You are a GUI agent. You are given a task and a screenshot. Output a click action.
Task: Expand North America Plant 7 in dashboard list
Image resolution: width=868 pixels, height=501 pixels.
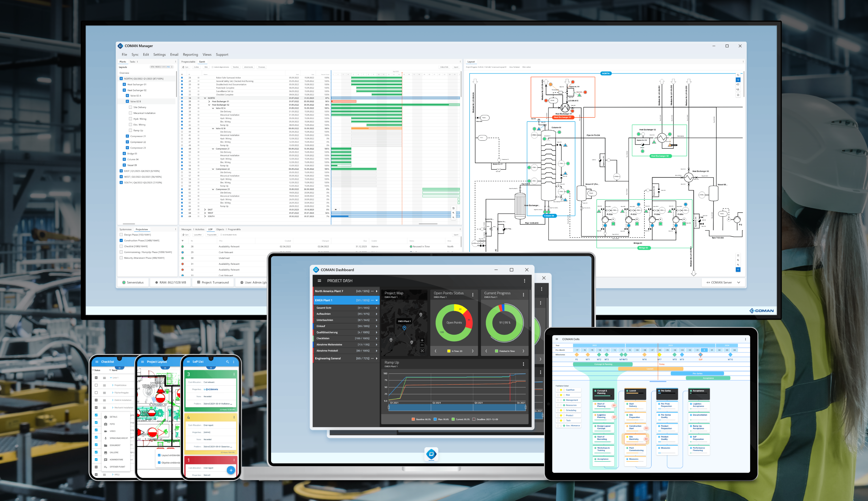[x=377, y=291]
